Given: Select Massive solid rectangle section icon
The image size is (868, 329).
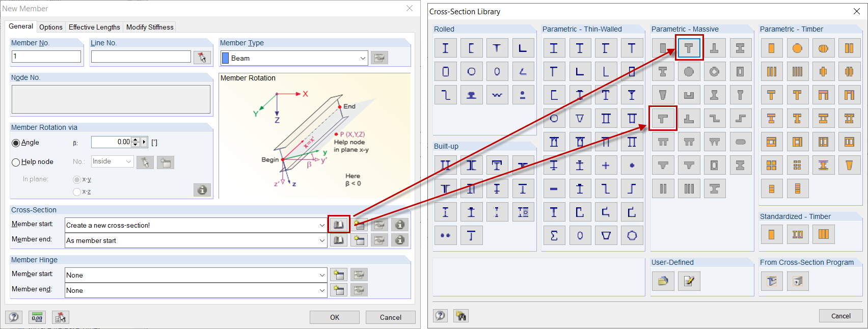Looking at the screenshot, I should (663, 48).
